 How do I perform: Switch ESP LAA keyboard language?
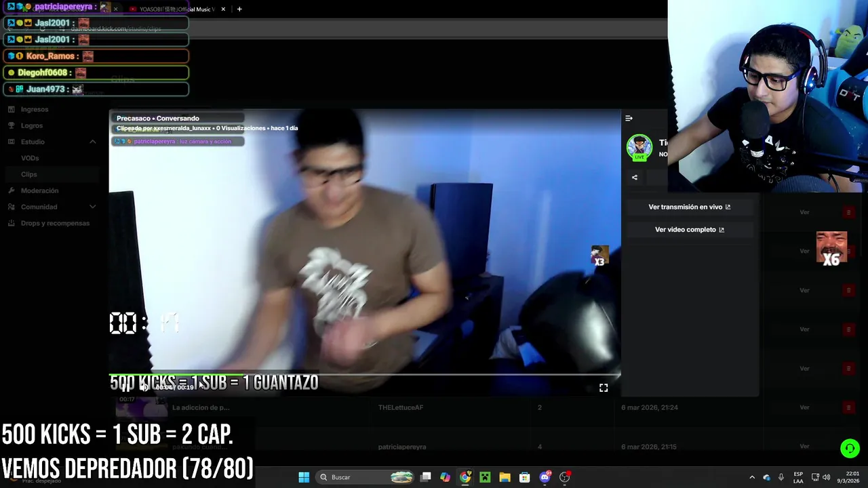pos(798,477)
